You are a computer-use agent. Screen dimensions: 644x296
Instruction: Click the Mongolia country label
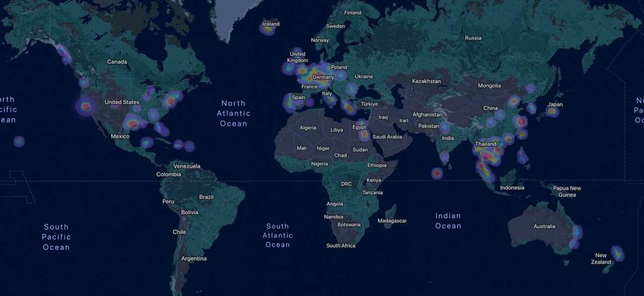pyautogui.click(x=489, y=85)
